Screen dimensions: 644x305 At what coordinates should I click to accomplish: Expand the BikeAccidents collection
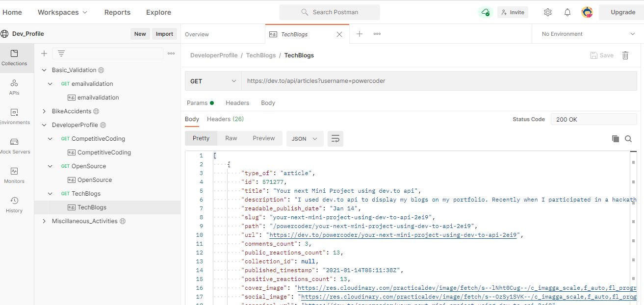(45, 111)
